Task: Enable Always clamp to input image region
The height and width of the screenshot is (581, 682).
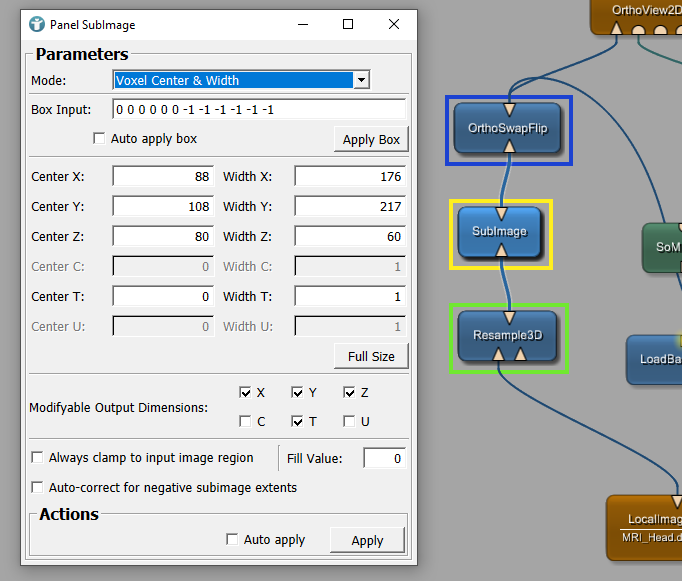Action: pos(38,458)
